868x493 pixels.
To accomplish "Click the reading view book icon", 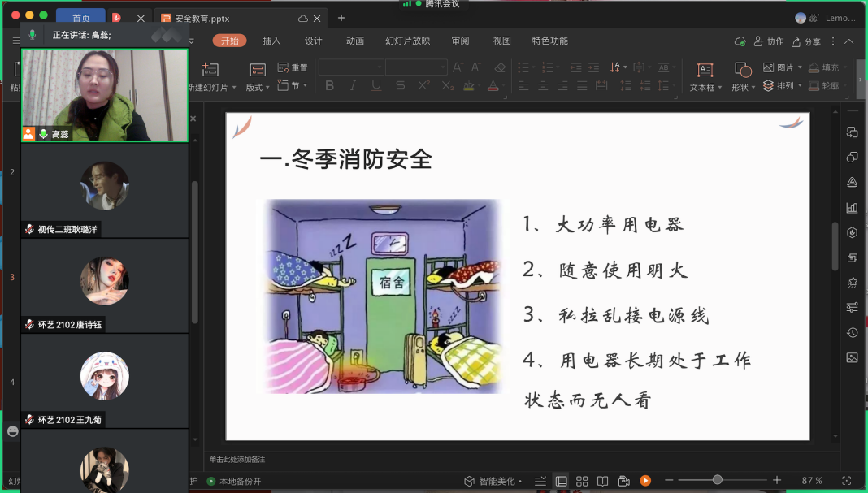I will [602, 481].
